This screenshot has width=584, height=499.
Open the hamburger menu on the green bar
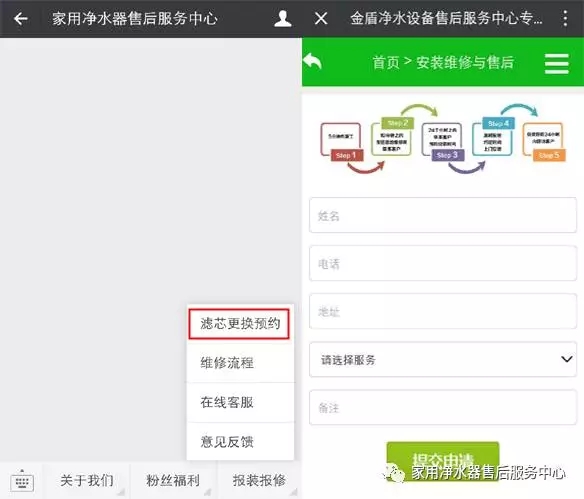coord(557,64)
